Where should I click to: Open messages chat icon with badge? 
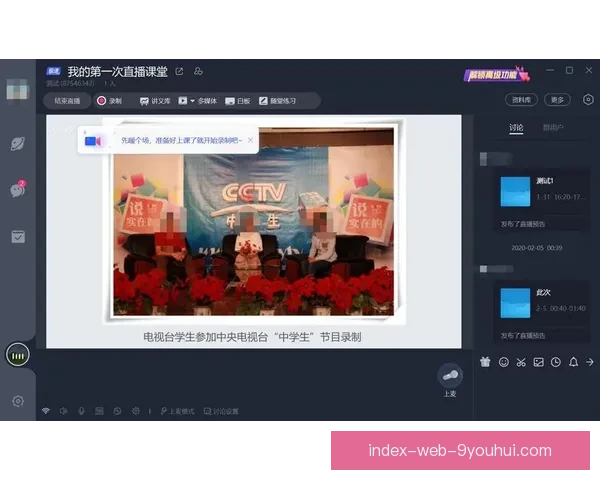point(18,189)
